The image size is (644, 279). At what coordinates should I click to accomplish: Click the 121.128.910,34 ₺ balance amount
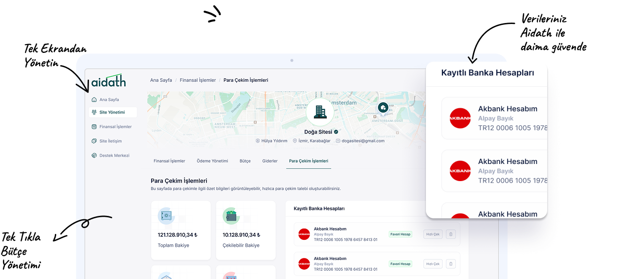(x=178, y=235)
